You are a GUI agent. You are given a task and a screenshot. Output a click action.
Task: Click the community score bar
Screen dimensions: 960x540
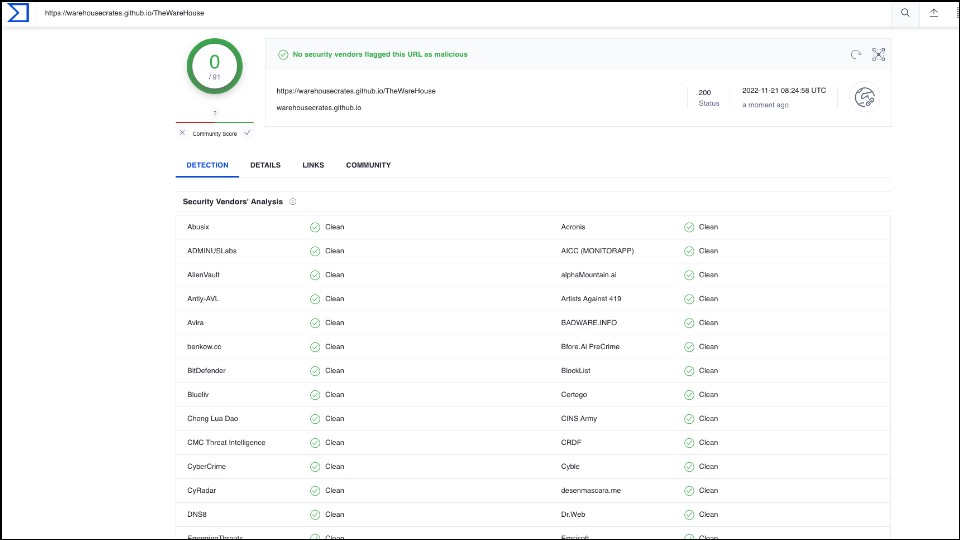coord(214,122)
